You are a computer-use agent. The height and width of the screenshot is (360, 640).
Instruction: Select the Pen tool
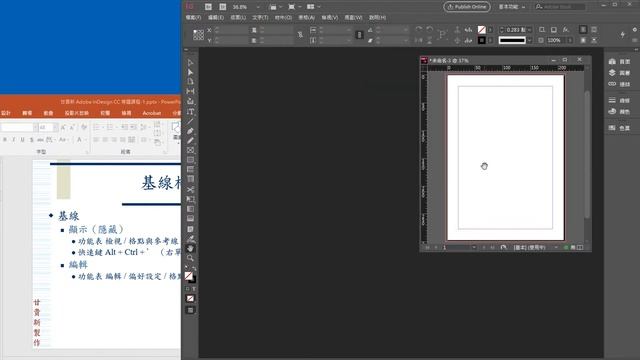coord(190,131)
